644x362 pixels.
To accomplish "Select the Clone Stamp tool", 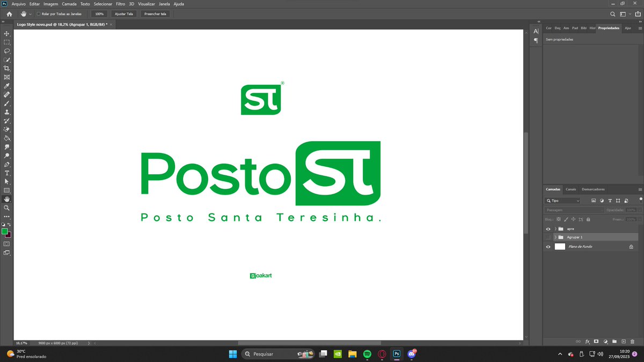I will point(7,112).
